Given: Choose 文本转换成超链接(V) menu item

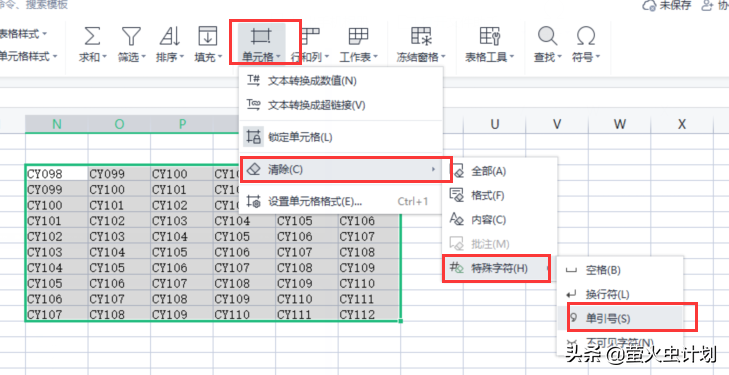Looking at the screenshot, I should (340, 105).
